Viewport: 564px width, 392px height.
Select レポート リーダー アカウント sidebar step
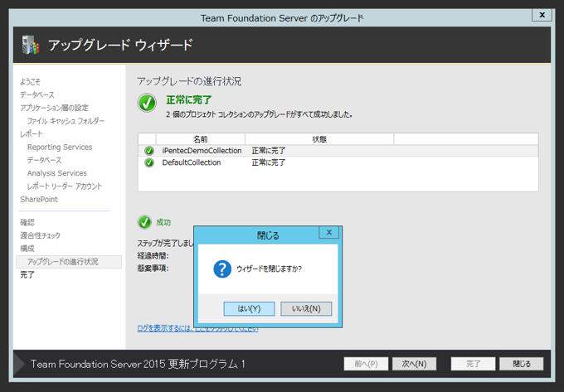[65, 186]
